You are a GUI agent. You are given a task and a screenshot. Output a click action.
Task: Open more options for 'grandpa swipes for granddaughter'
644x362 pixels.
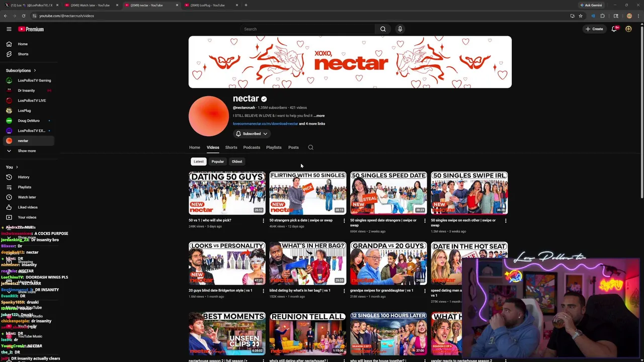[x=425, y=291]
